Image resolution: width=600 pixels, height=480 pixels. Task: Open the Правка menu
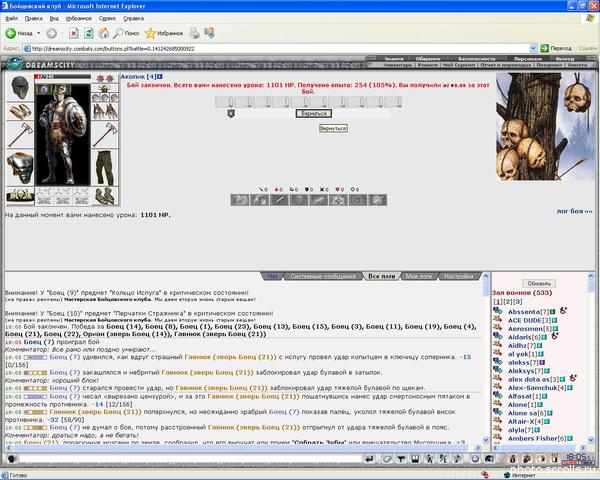[33, 18]
